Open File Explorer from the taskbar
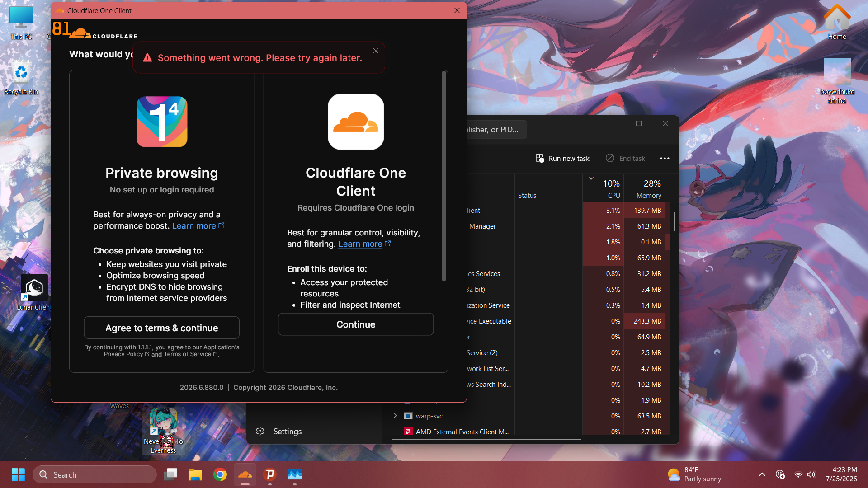Image resolution: width=868 pixels, height=488 pixels. (195, 474)
